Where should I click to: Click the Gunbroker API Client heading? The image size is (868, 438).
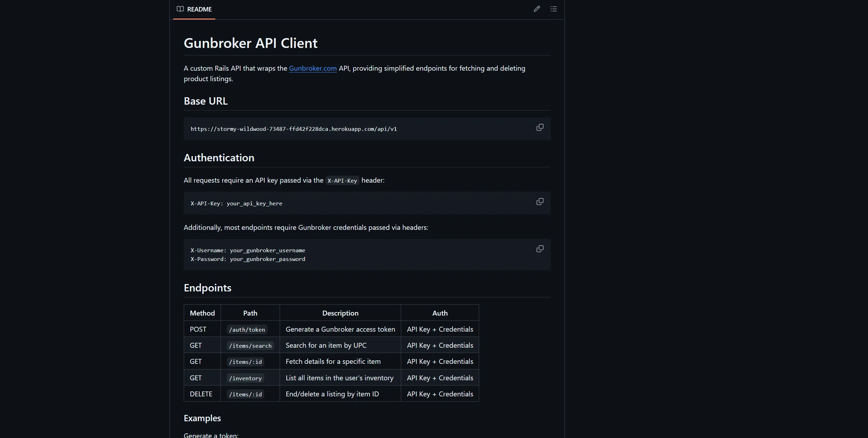click(251, 43)
